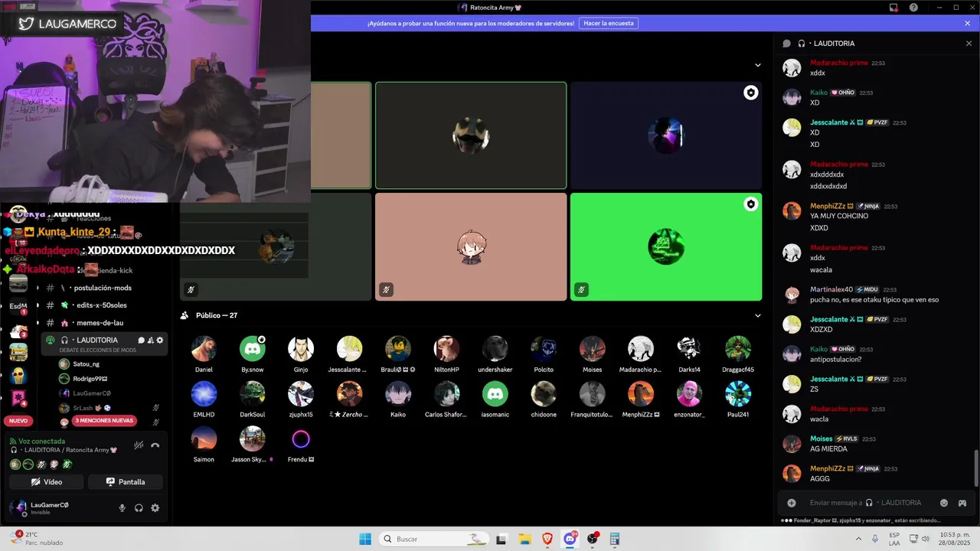Share screen with Pantalla button
Screen dimensions: 980x551
coord(126,482)
